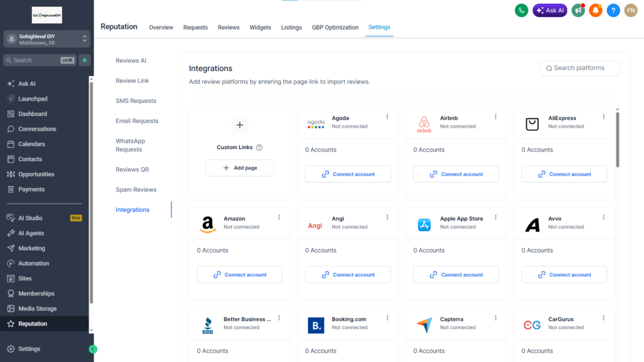
Task: Open Email Requests settings section
Action: 136,121
